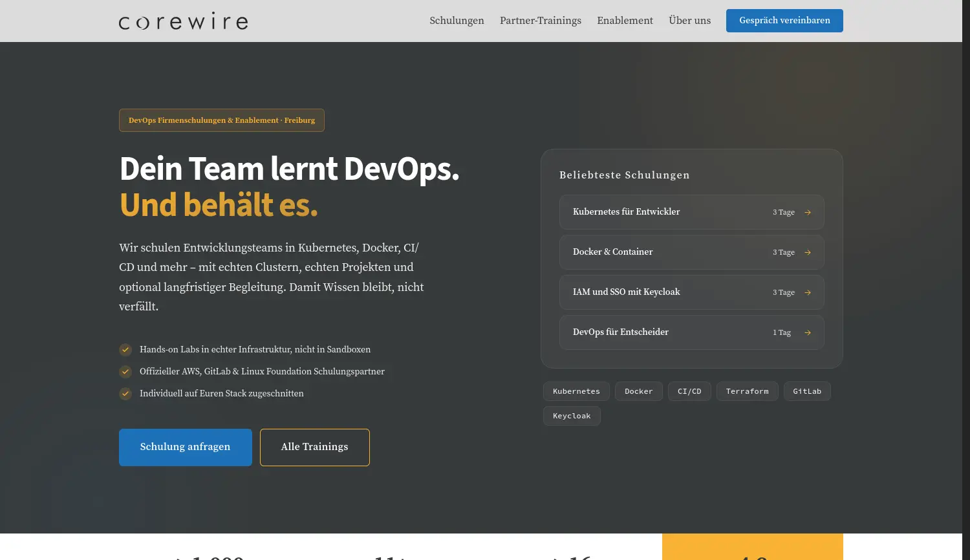Click the corewire logo
This screenshot has height=560, width=970.
[x=183, y=21]
